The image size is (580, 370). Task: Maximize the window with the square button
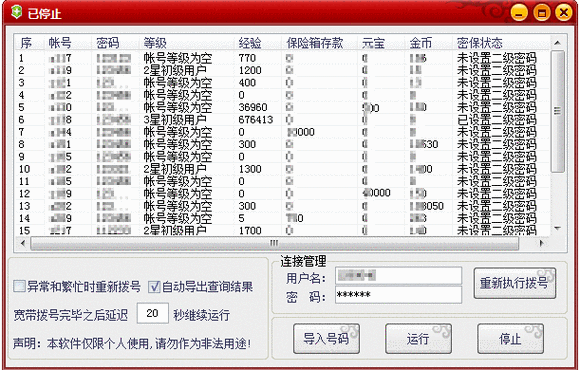point(542,13)
